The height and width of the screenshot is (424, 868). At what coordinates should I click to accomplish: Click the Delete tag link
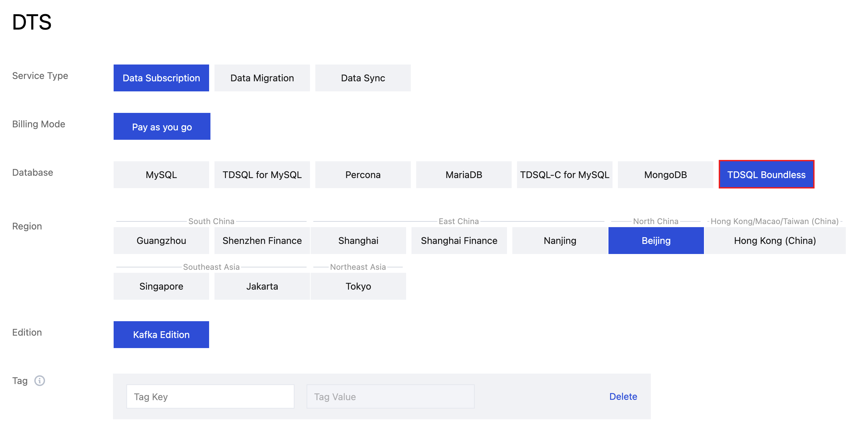[623, 396]
